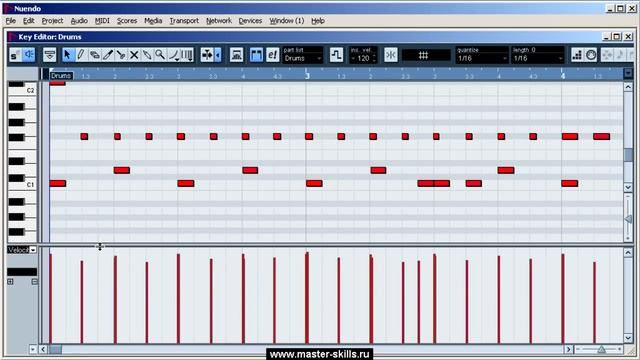Click the 'e!' edit VST instrument button
This screenshot has height=360, width=640.
point(272,55)
